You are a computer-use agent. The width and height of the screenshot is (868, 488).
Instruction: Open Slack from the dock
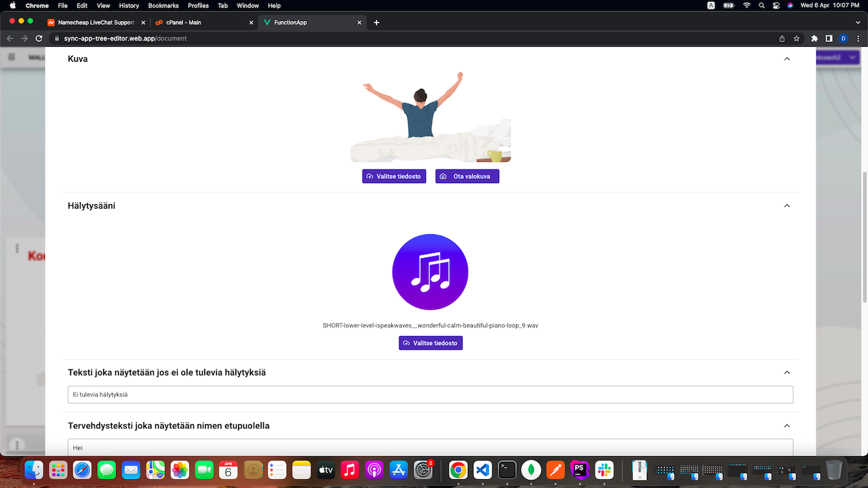pyautogui.click(x=604, y=470)
